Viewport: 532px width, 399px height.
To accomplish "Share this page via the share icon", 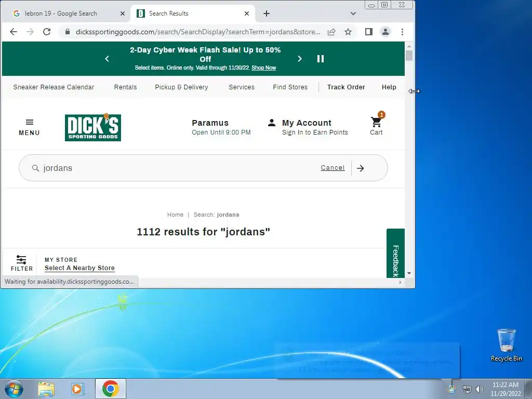I will [331, 32].
